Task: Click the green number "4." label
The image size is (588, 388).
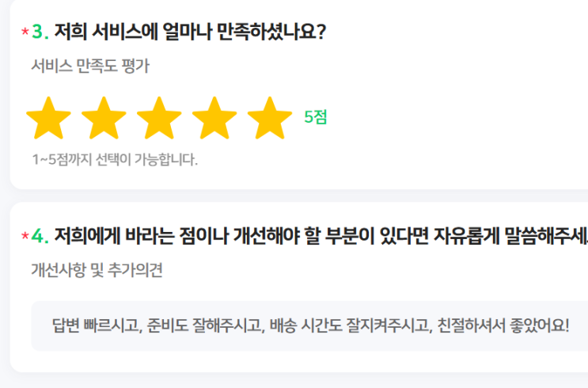Action: [x=40, y=237]
